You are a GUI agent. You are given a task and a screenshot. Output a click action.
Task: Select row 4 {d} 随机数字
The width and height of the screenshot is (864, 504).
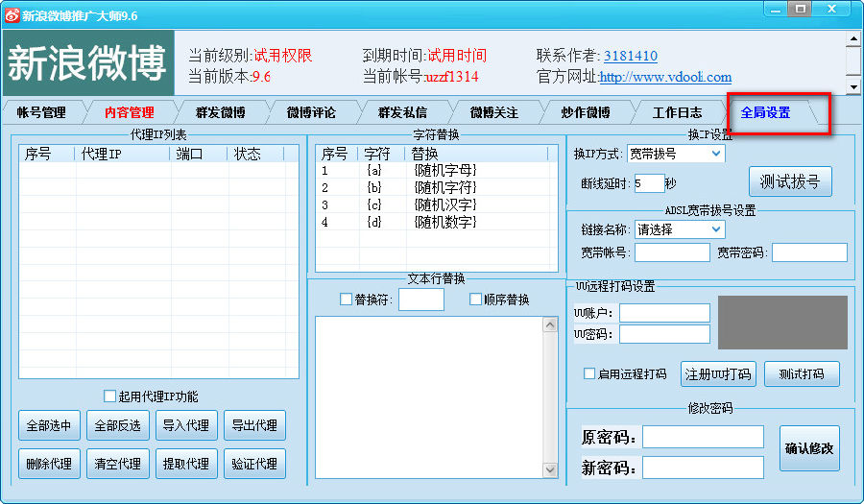point(437,222)
